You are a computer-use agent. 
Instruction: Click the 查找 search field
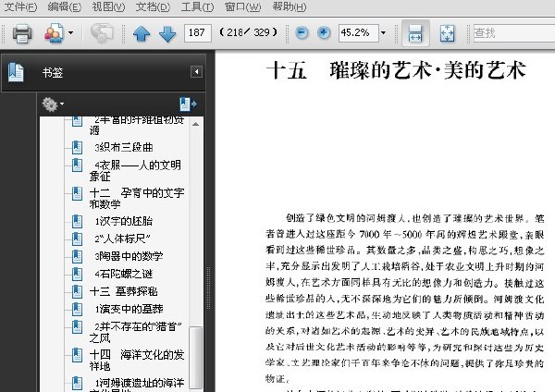pos(514,33)
